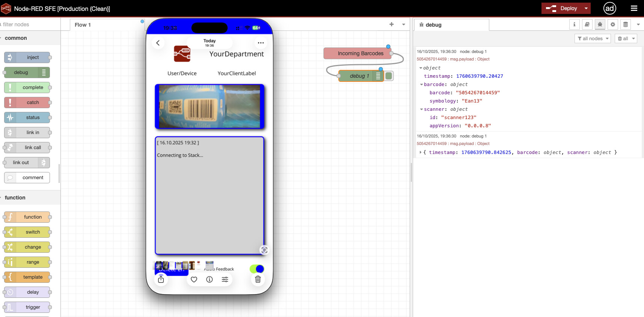Viewport: 644px width, 317px height.
Task: Select the comment node in the palette
Action: click(x=27, y=178)
